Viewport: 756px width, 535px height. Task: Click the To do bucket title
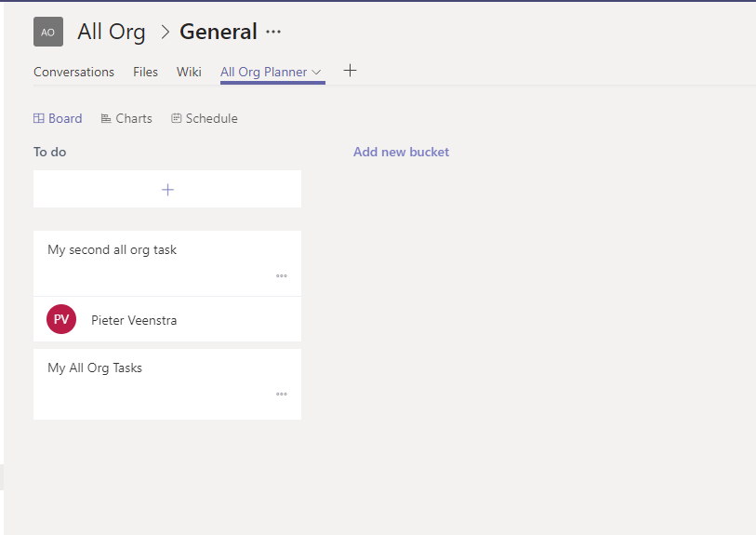49,152
